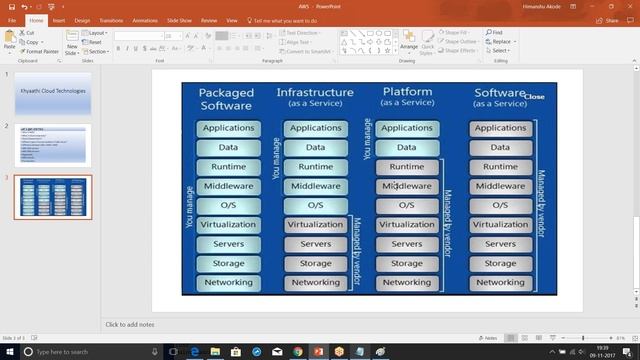Click the Undo icon in title bar
640x360 pixels.
(x=24, y=7)
